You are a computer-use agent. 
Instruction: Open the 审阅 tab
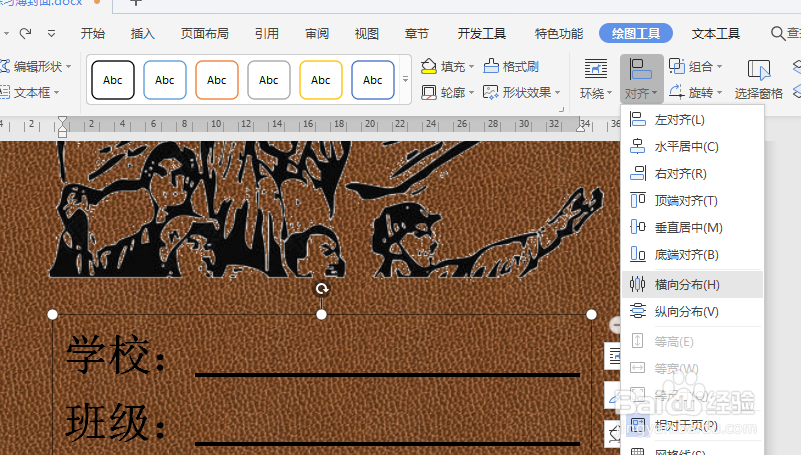pyautogui.click(x=317, y=34)
